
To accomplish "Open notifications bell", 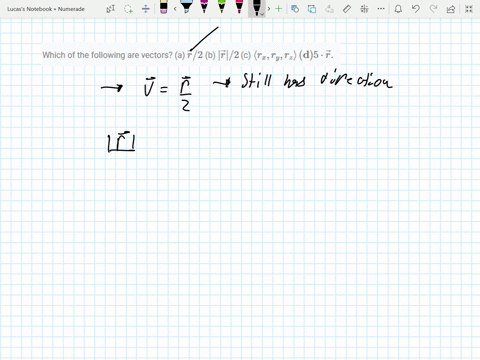I will click(x=398, y=9).
